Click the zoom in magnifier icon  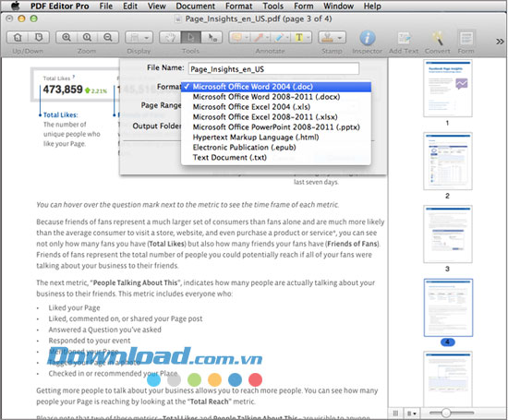point(67,38)
